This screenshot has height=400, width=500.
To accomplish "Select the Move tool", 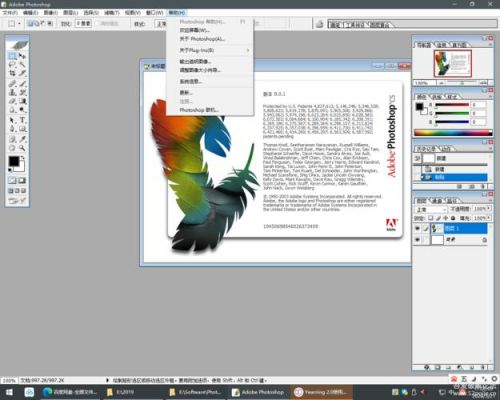I will [x=22, y=56].
